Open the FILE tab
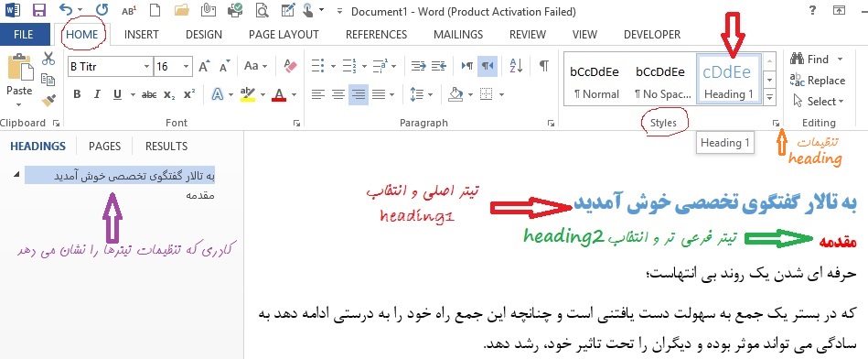The height and width of the screenshot is (359, 868). pos(23,35)
